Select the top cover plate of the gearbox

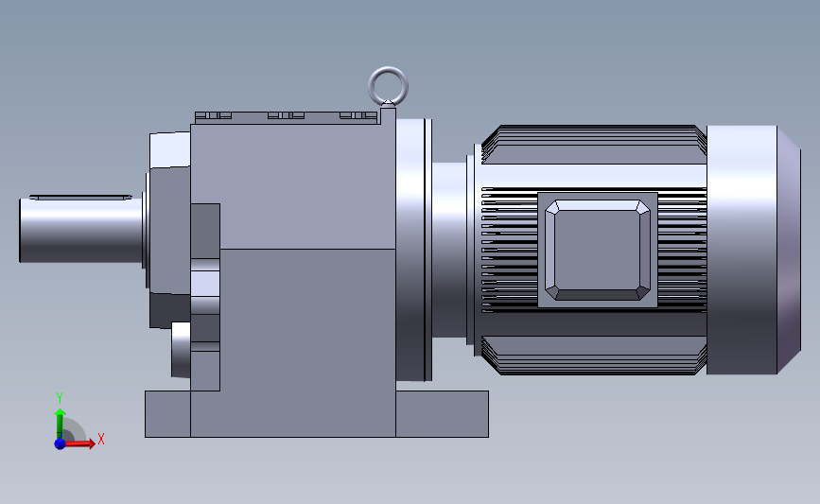click(287, 117)
